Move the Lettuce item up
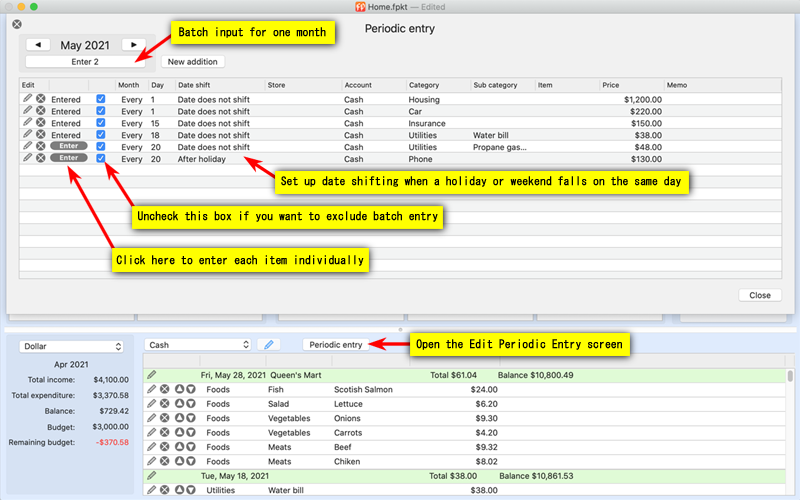 click(x=179, y=404)
